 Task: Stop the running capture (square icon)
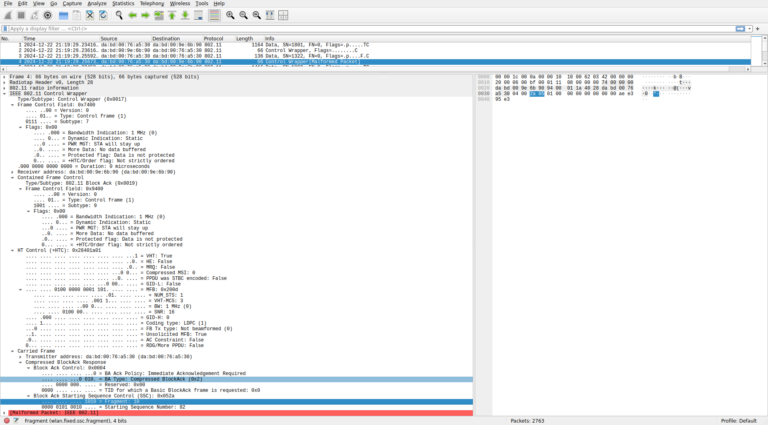[x=21, y=15]
